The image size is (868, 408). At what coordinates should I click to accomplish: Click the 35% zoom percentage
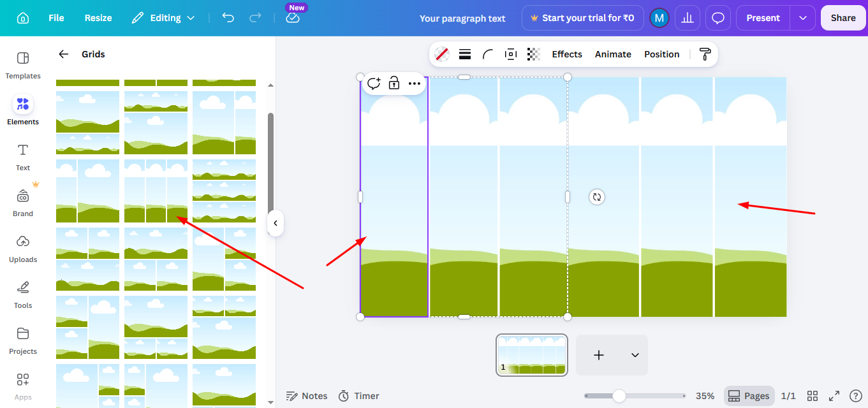pyautogui.click(x=705, y=396)
